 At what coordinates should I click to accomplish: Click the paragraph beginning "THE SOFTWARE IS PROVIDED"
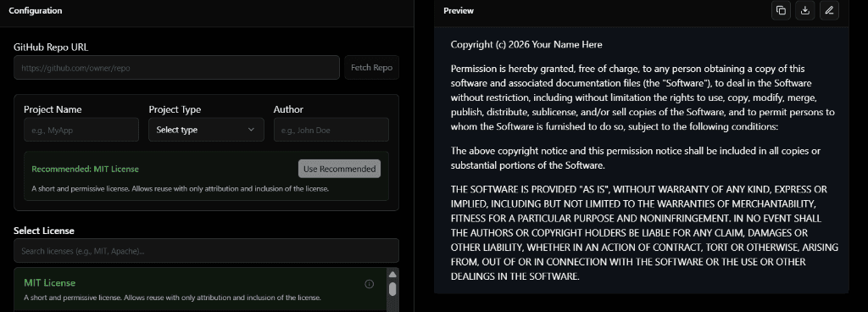click(644, 232)
